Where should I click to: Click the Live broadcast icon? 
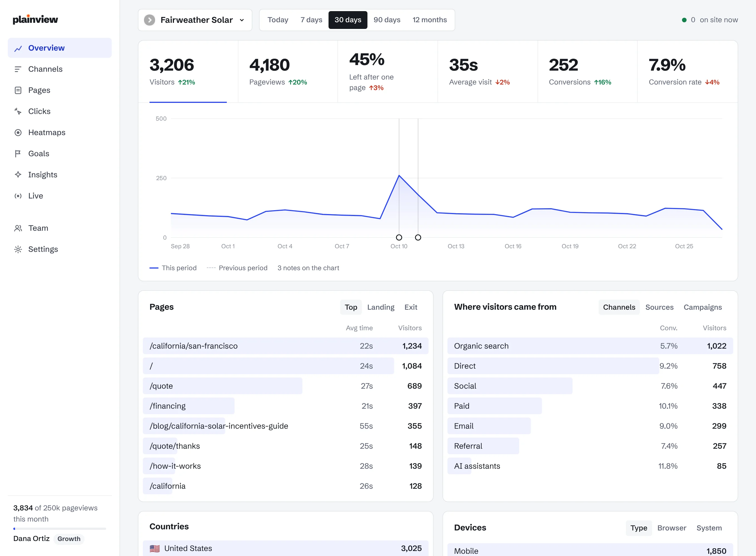tap(18, 196)
